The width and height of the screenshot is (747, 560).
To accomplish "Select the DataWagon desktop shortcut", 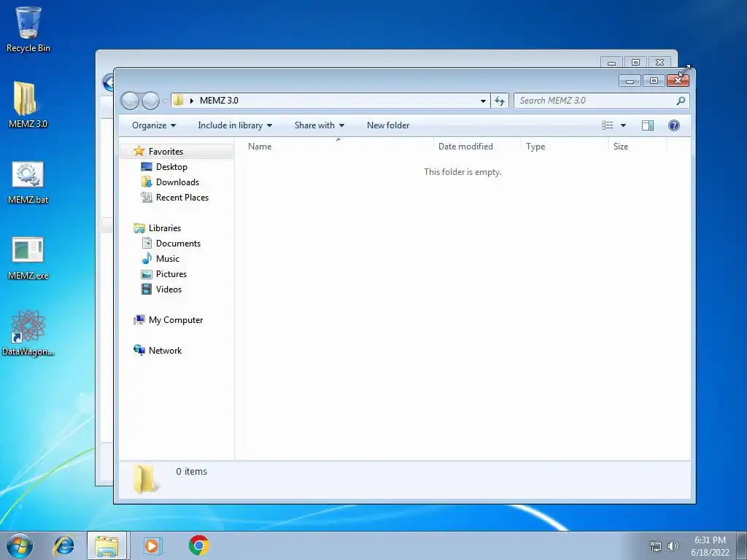I will 28,332.
